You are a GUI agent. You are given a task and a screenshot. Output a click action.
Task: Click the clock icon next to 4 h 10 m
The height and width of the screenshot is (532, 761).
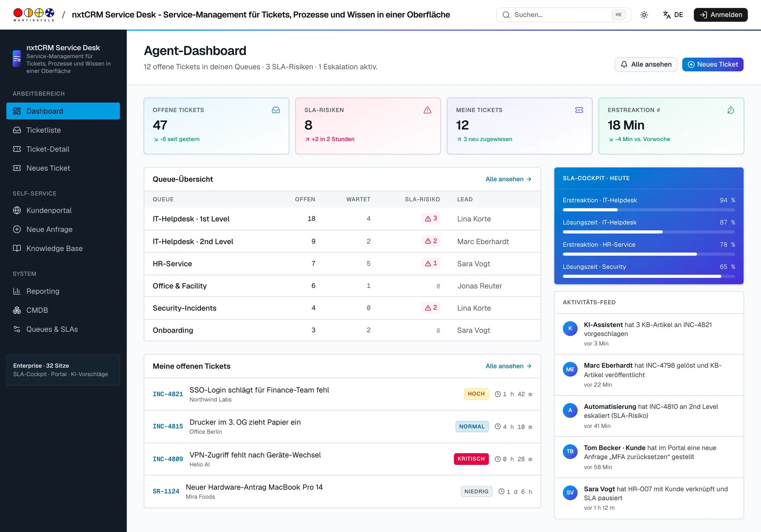[x=498, y=427]
